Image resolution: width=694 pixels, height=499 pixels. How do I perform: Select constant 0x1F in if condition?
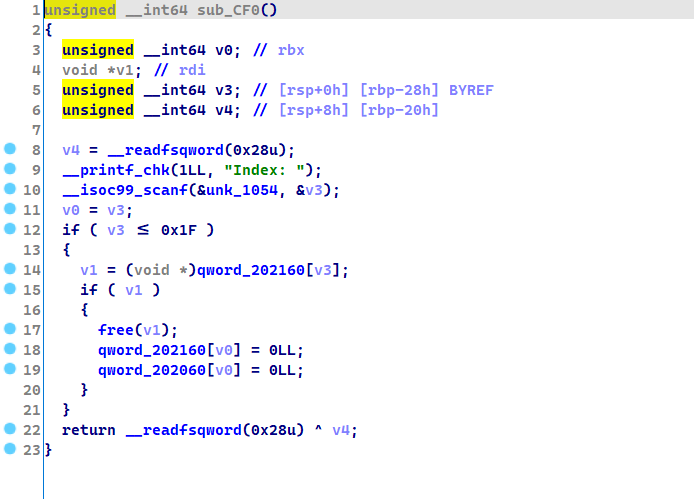point(179,230)
